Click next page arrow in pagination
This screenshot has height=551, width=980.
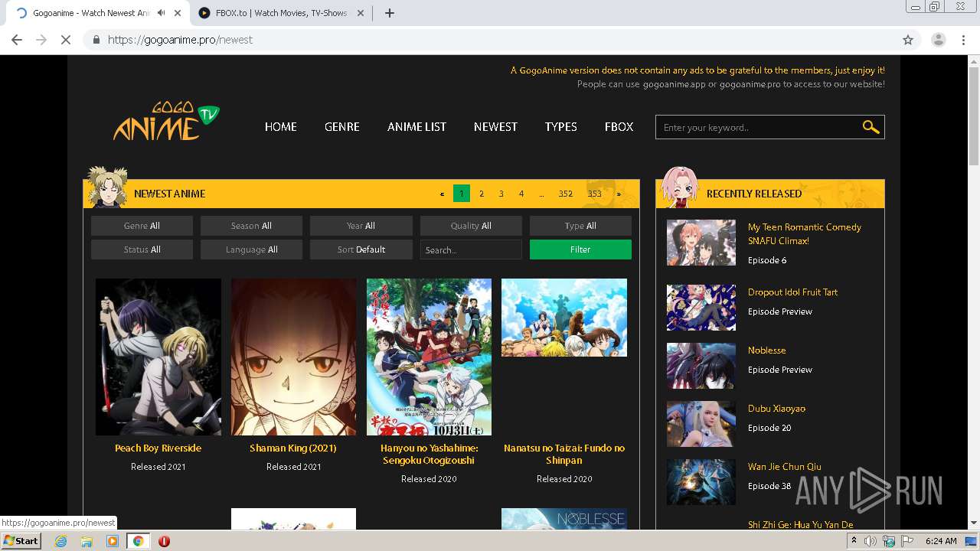[619, 194]
